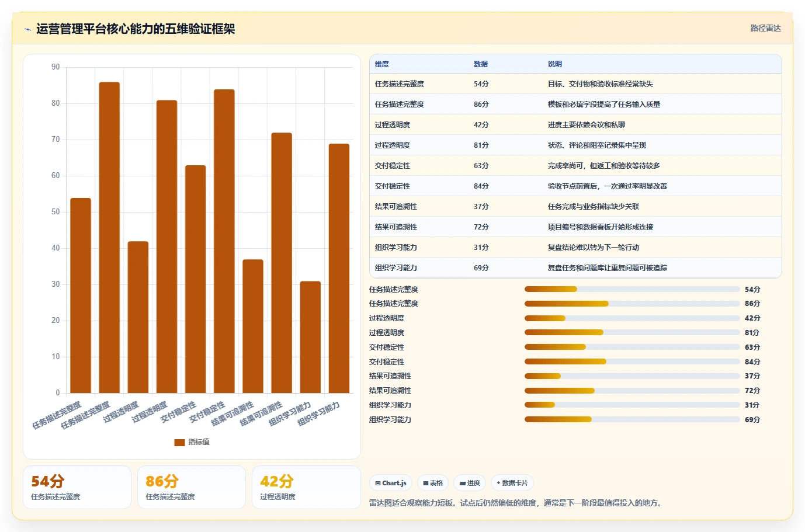
Task: Open the 42分 过程透明度 stat card
Action: point(306,487)
